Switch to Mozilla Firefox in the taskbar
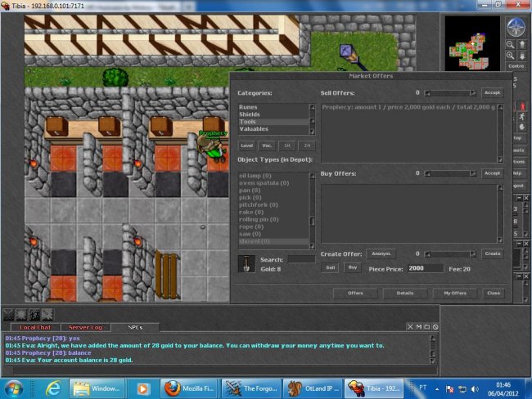532x399 pixels. (191, 388)
